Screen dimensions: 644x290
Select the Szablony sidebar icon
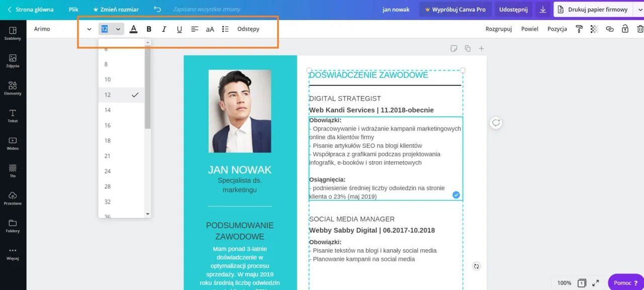13,34
